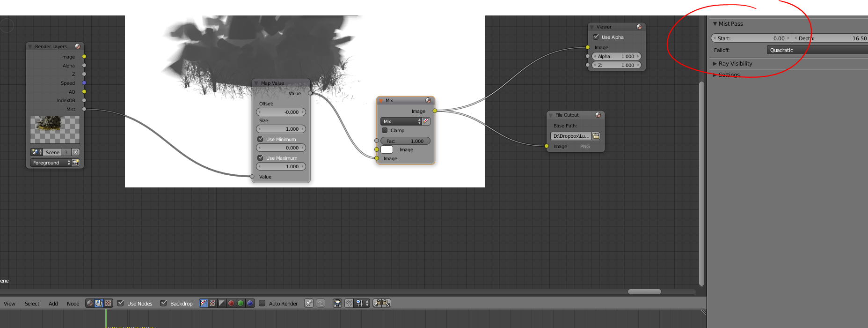The width and height of the screenshot is (868, 328).
Task: Click the Include Alpha icon on Mix node
Action: tap(426, 121)
